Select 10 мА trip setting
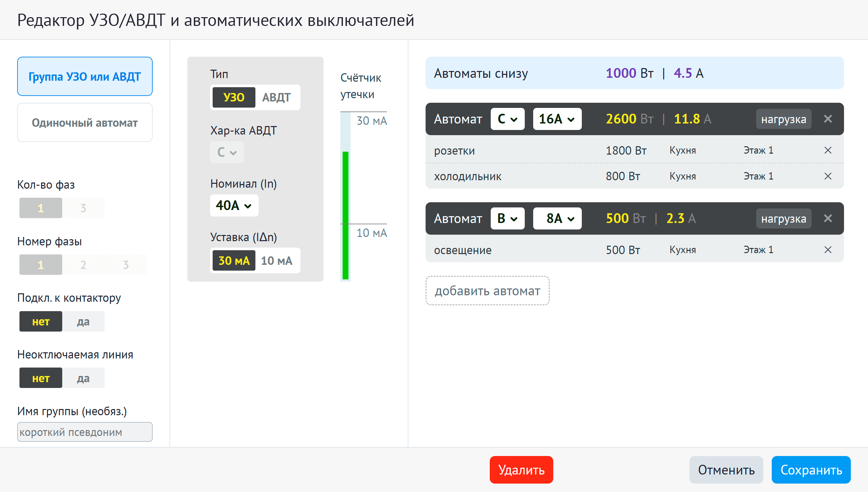 point(276,261)
